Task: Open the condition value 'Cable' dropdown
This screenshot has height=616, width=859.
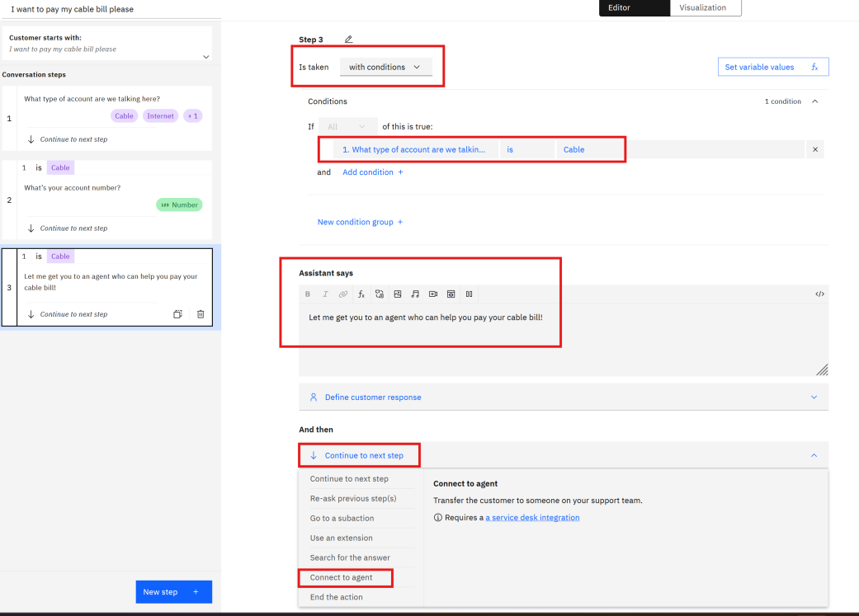Action: [591, 149]
